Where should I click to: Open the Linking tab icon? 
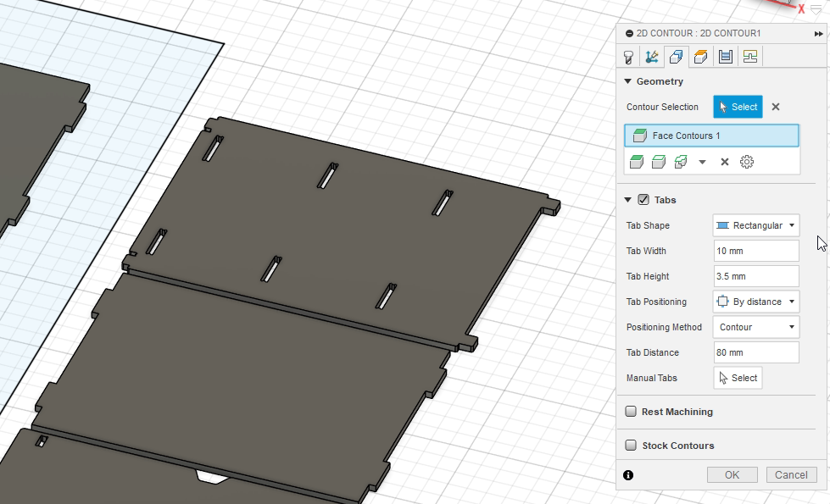point(750,57)
